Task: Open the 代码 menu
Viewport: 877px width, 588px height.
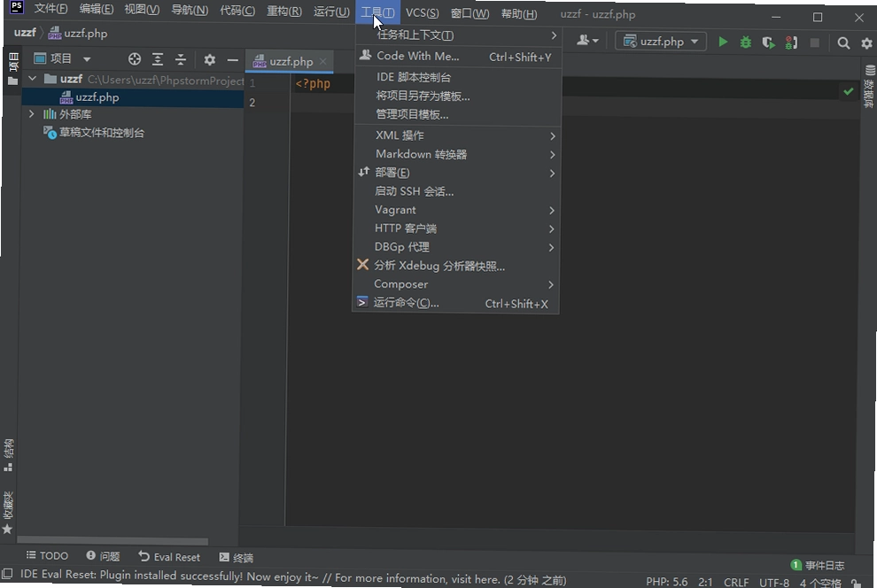Action: [x=237, y=11]
